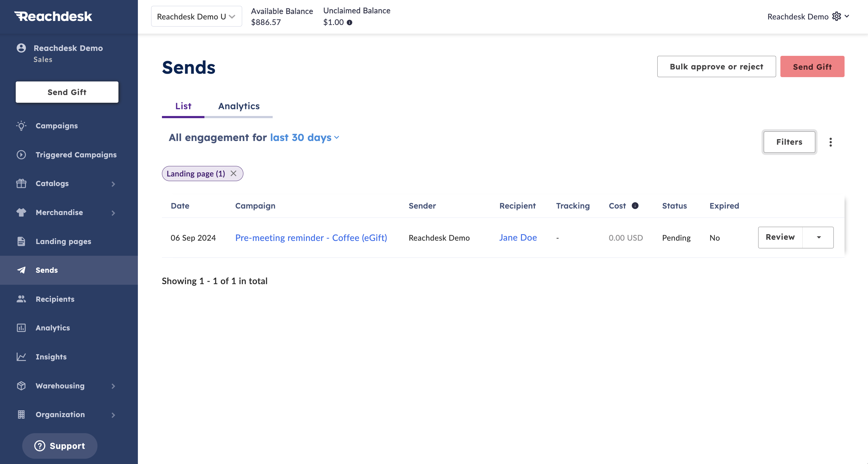
Task: Click the sidebar Send Gift button
Action: [67, 92]
